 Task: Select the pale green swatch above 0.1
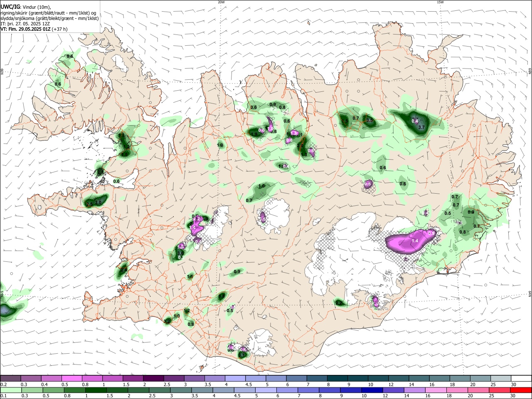[x=10, y=390]
